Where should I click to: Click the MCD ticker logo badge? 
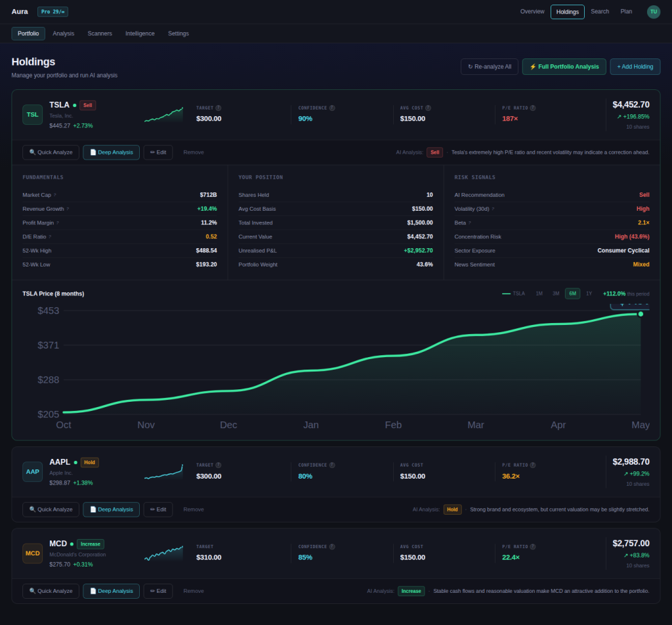pyautogui.click(x=33, y=553)
